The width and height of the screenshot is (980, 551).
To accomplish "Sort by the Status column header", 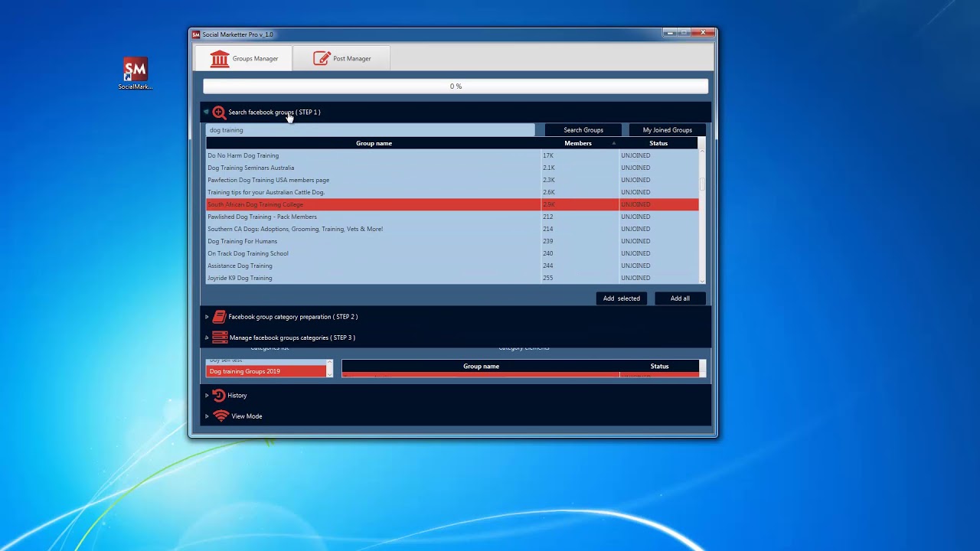I will click(658, 143).
